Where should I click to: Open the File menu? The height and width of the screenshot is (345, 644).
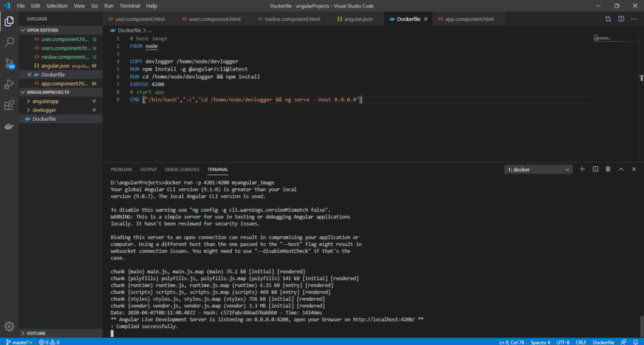click(21, 6)
